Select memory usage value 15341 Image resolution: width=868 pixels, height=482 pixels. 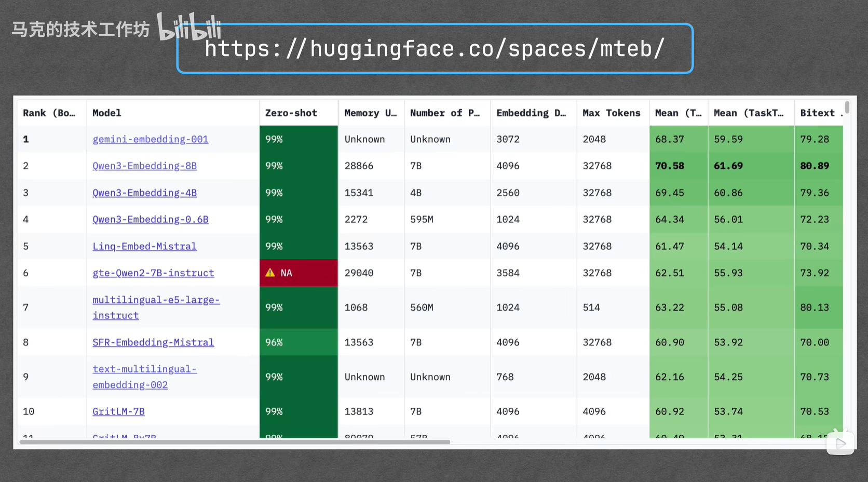coord(359,193)
